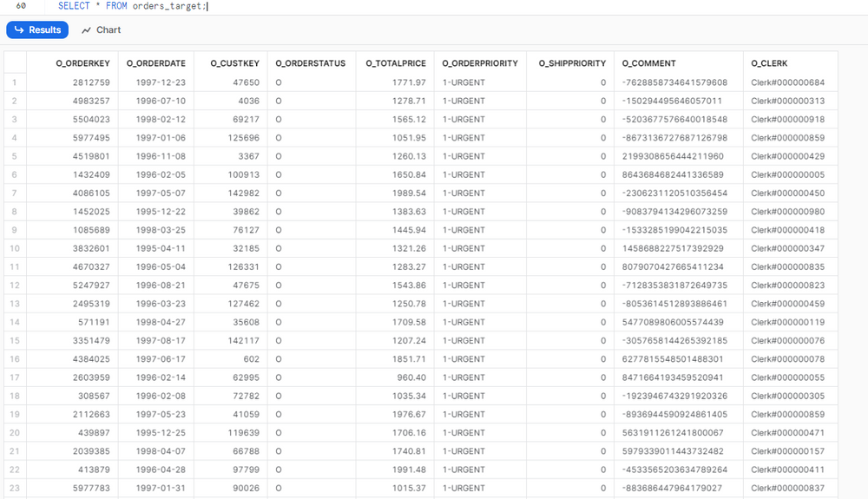Switch to the Results tab
868x499 pixels.
(38, 30)
